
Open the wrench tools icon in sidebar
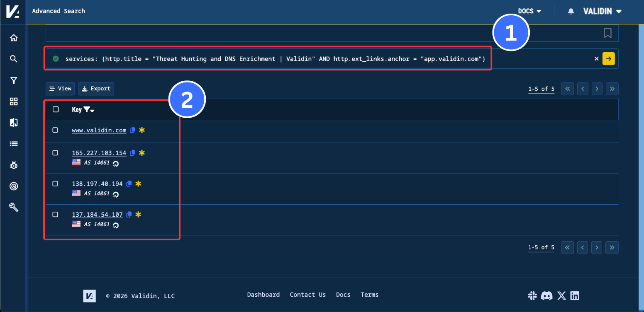[x=13, y=207]
